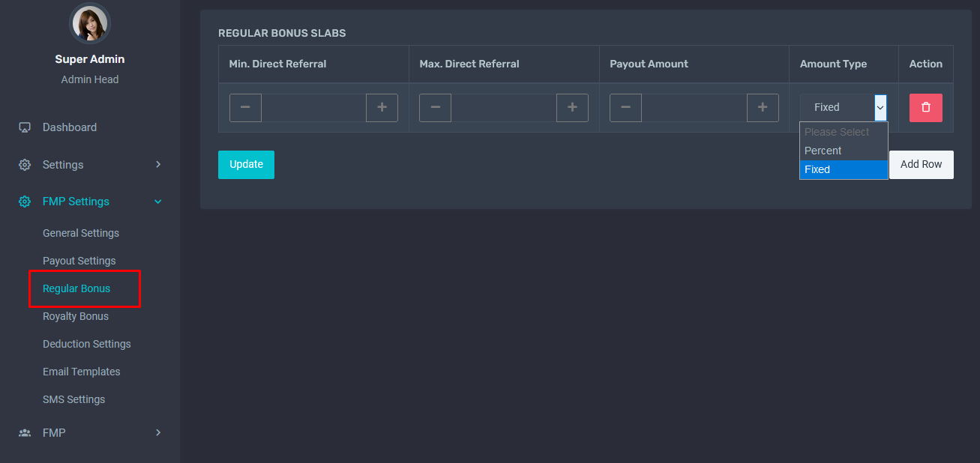980x463 pixels.
Task: Select Percent option in Amount Type list
Action: [823, 151]
